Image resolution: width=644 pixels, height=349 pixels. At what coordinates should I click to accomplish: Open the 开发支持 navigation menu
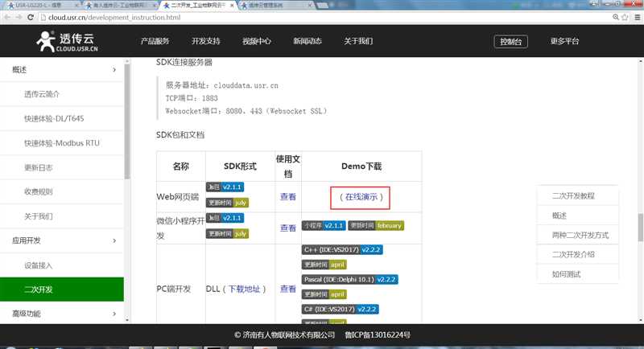(x=206, y=41)
